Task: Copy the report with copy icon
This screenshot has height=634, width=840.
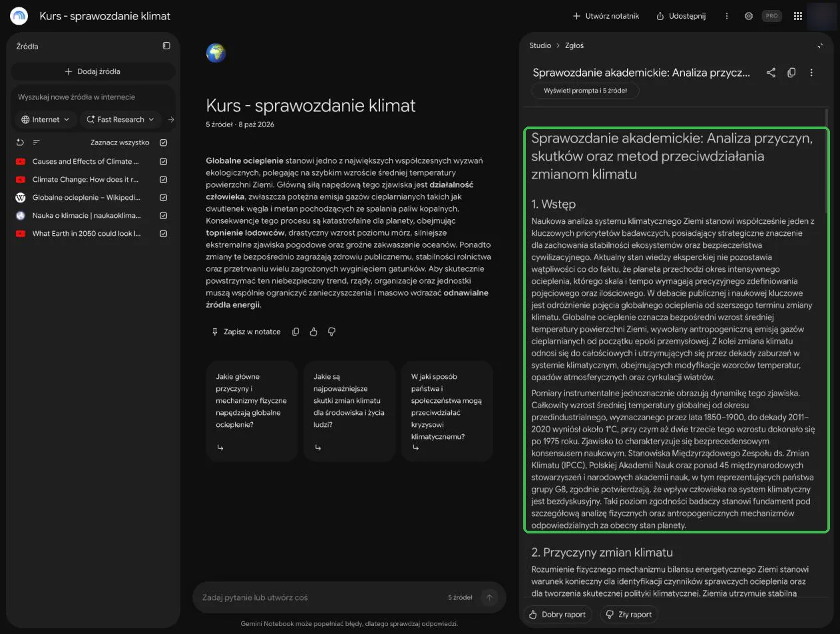Action: tap(791, 73)
